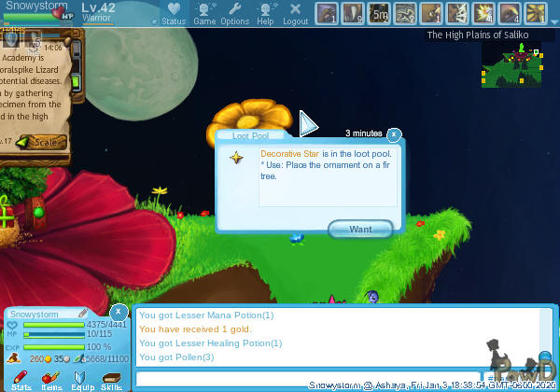
Task: Close the Loot Pool popup
Action: [x=394, y=134]
